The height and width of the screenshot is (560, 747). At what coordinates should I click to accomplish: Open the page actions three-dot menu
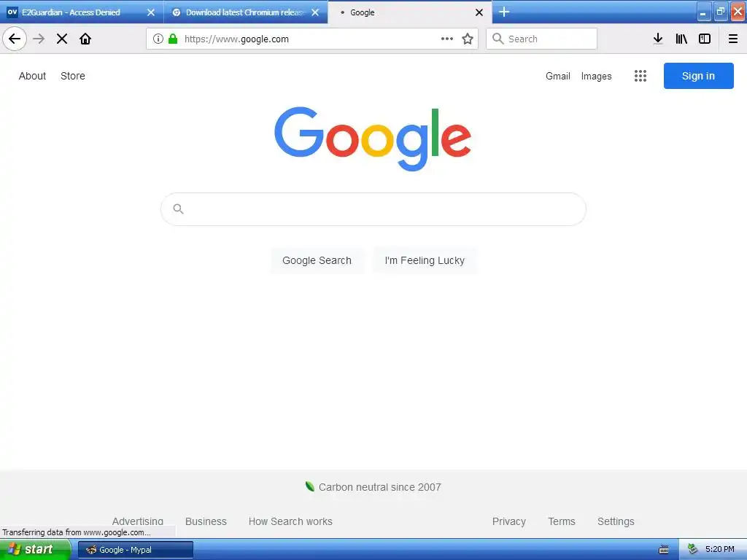(447, 39)
